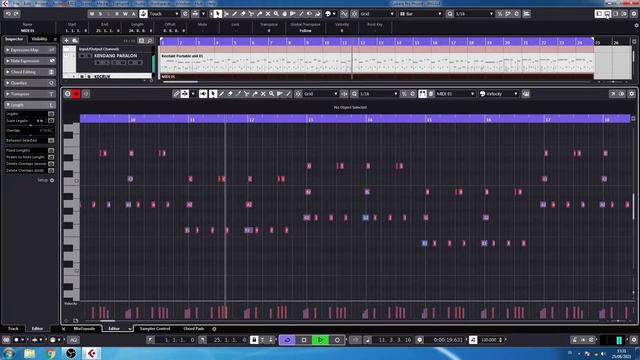Image resolution: width=640 pixels, height=360 pixels.
Task: Click the Setup gear in the Length section
Action: (52, 180)
